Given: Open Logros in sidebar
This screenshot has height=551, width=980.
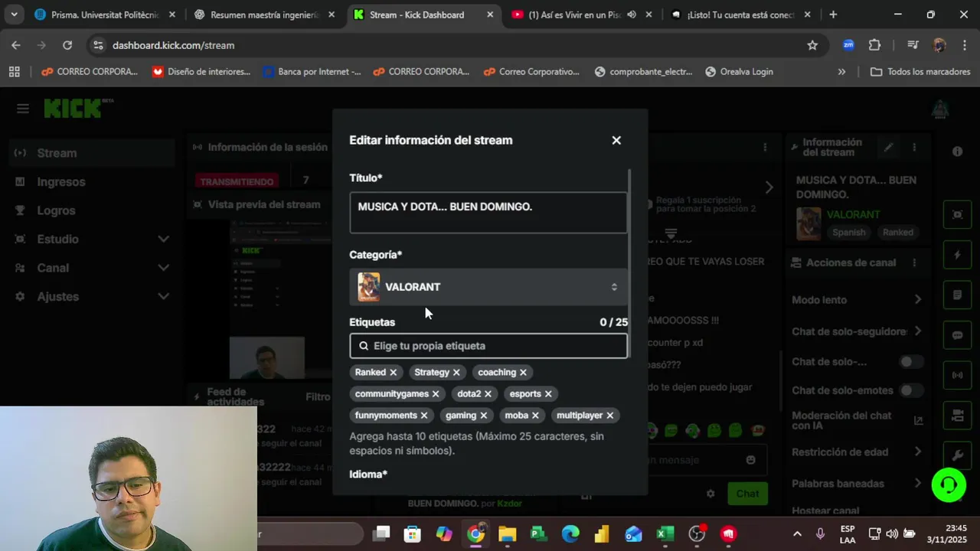Looking at the screenshot, I should pos(92,210).
